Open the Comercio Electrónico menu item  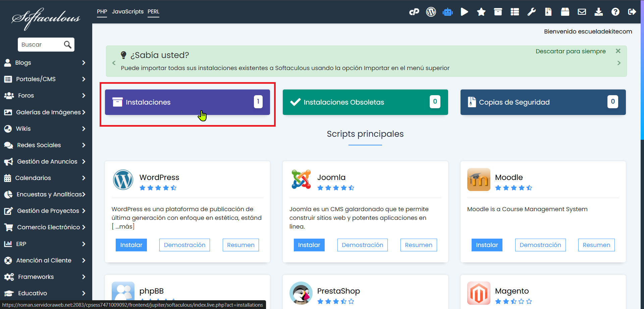[x=46, y=227]
